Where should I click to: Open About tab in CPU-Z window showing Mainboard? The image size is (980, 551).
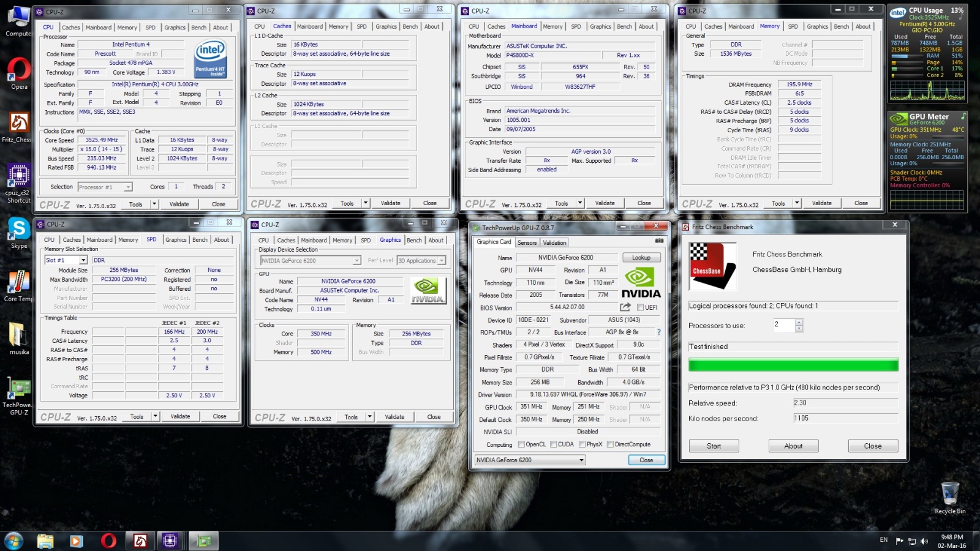click(646, 26)
